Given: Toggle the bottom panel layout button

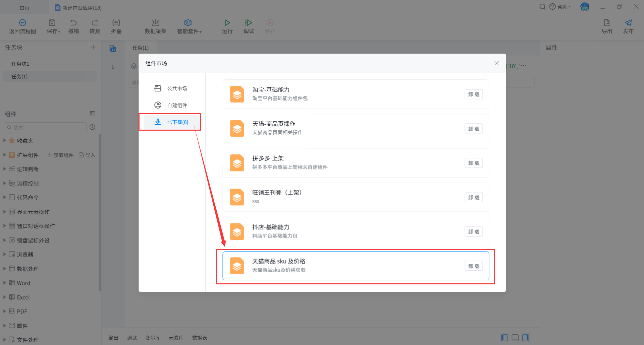Looking at the screenshot, I should (515, 338).
